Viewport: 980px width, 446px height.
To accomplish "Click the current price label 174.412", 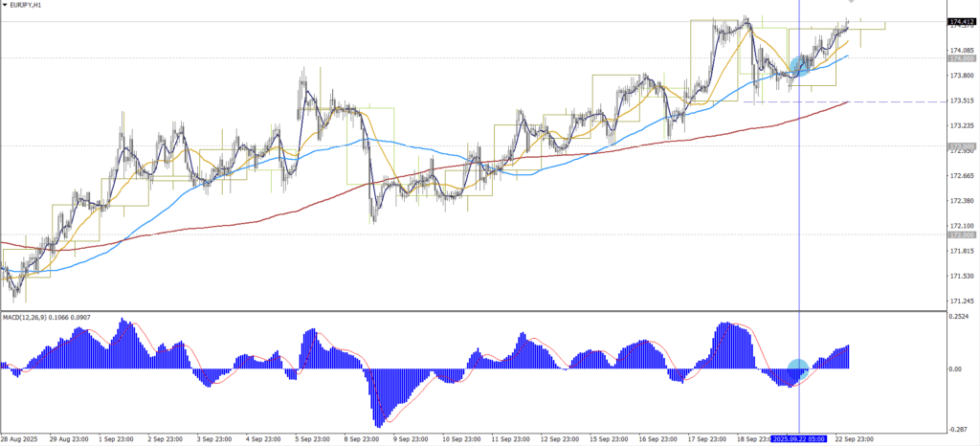I will click(x=961, y=21).
